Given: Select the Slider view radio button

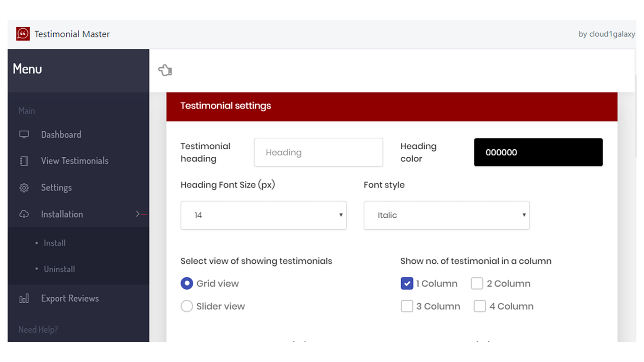Looking at the screenshot, I should [187, 306].
